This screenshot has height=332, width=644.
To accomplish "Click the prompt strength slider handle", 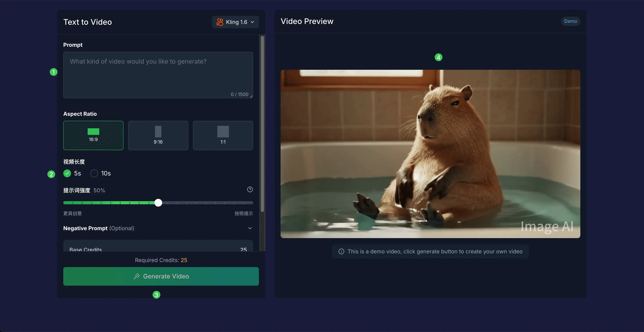I will coord(158,203).
